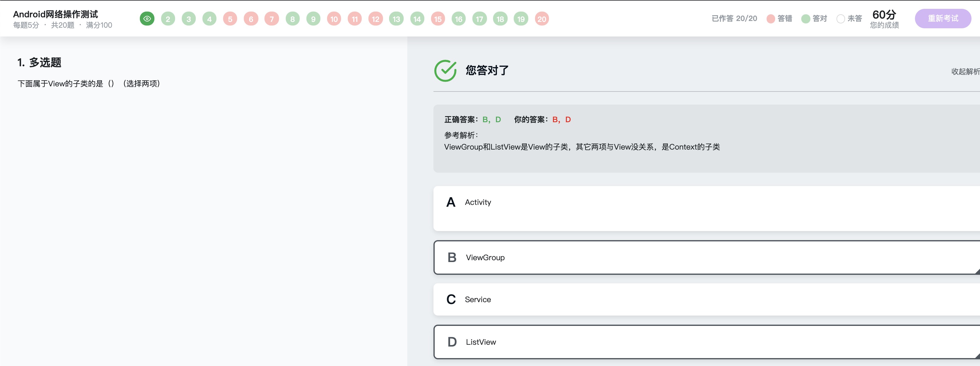Click the 您的成绩 label
This screenshot has width=980, height=366.
pos(885,25)
